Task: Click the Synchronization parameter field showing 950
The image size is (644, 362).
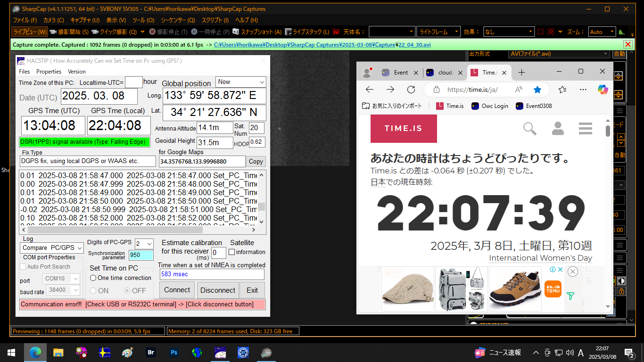Action: tap(141, 255)
